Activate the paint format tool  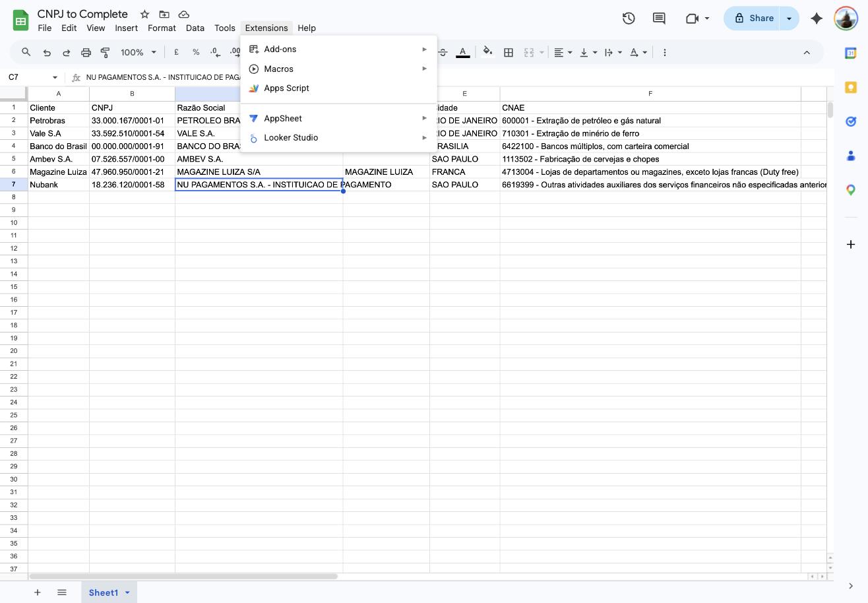(x=105, y=52)
